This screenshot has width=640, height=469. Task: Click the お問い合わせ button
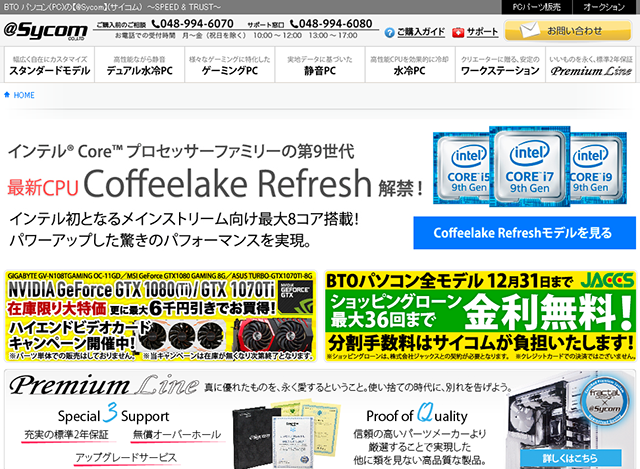[568, 31]
